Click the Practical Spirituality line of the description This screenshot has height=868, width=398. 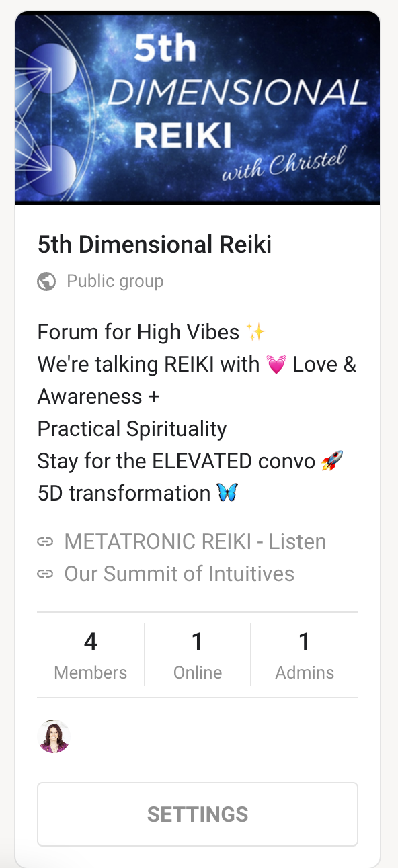[132, 429]
